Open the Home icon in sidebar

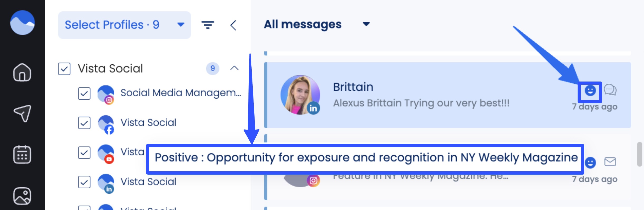click(22, 72)
